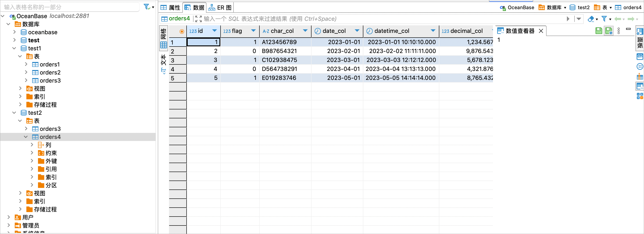644x234 pixels.
Task: Open the calculator panel icon in right sidebar
Action: (x=640, y=96)
